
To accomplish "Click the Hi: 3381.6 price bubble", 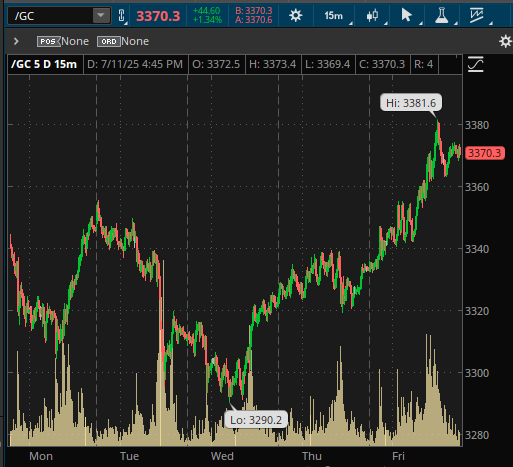I will 411,103.
